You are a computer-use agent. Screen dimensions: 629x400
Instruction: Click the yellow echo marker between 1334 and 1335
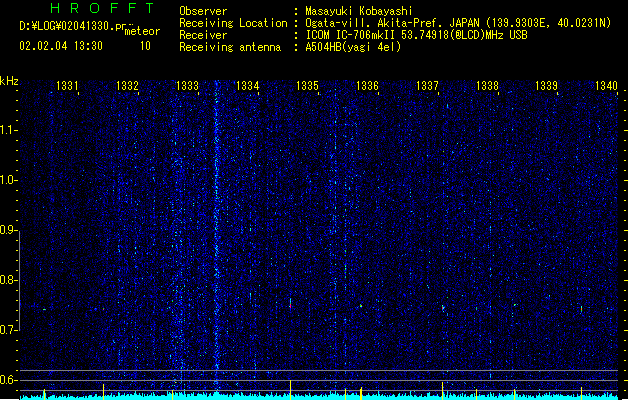[290, 388]
